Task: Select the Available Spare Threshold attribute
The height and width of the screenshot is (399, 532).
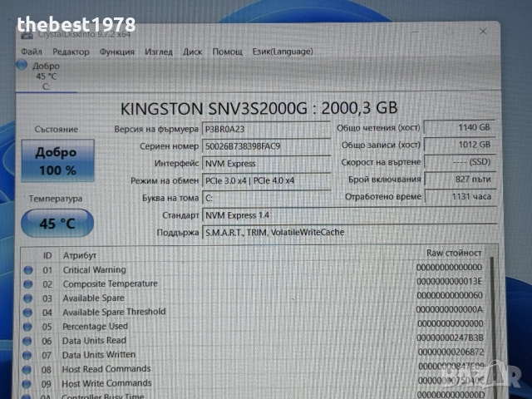Action: [254, 312]
